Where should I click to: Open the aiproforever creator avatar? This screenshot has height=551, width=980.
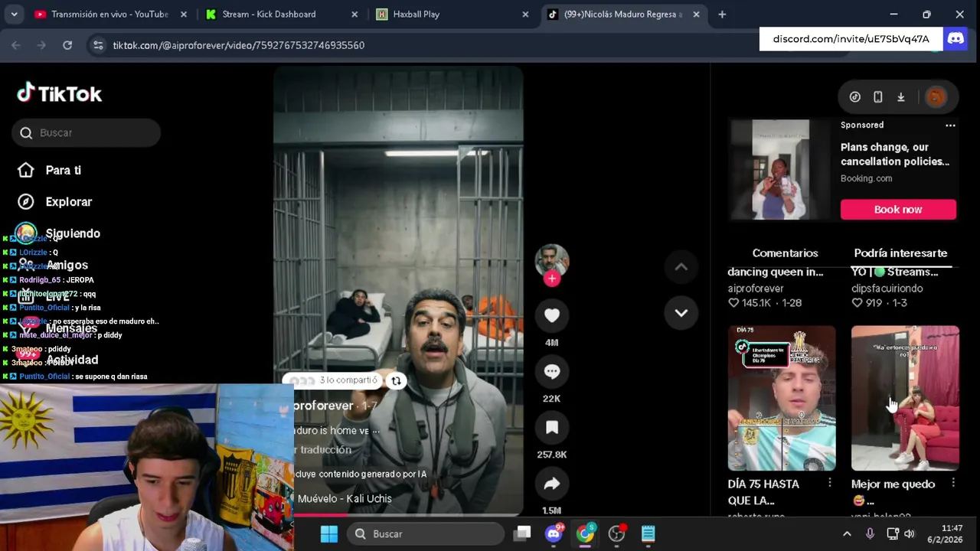coord(551,261)
